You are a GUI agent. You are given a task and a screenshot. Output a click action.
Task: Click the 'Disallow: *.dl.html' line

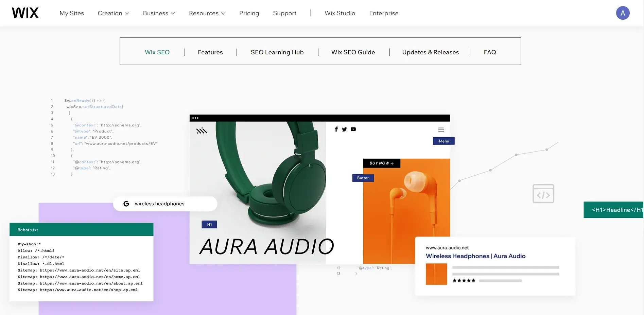click(x=41, y=264)
